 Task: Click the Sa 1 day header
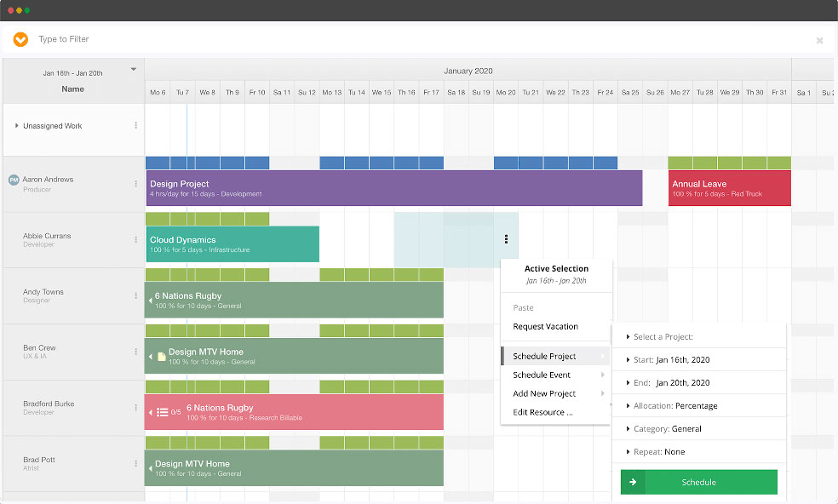coord(804,93)
